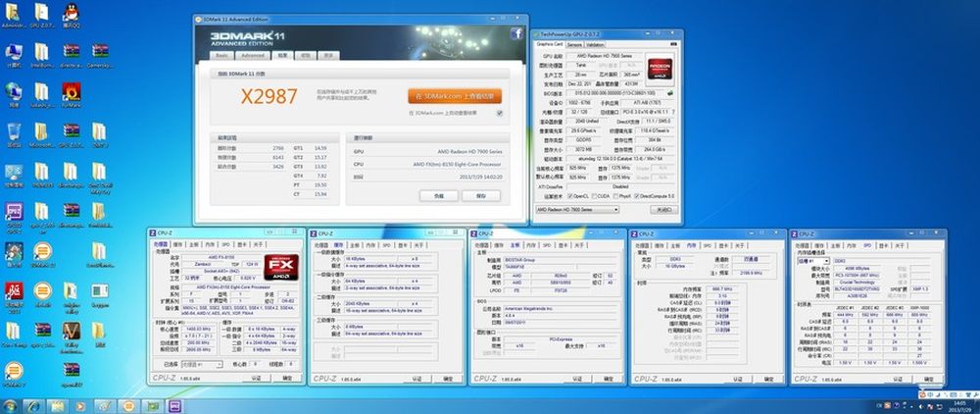Click the 关闭(C) close button in GPU-Z
Screen dimensions: 980x414
[663, 210]
